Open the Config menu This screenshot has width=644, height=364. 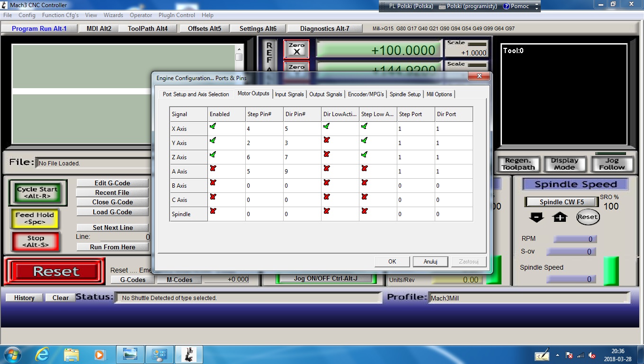point(27,15)
